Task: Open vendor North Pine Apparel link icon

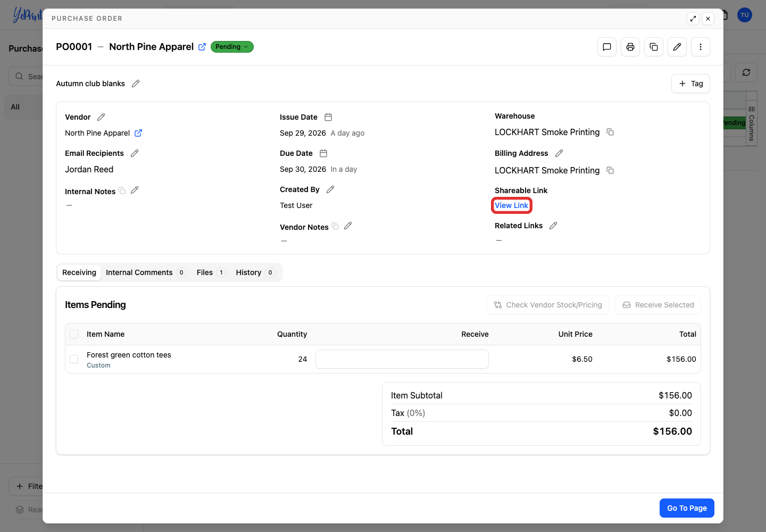Action: (138, 133)
